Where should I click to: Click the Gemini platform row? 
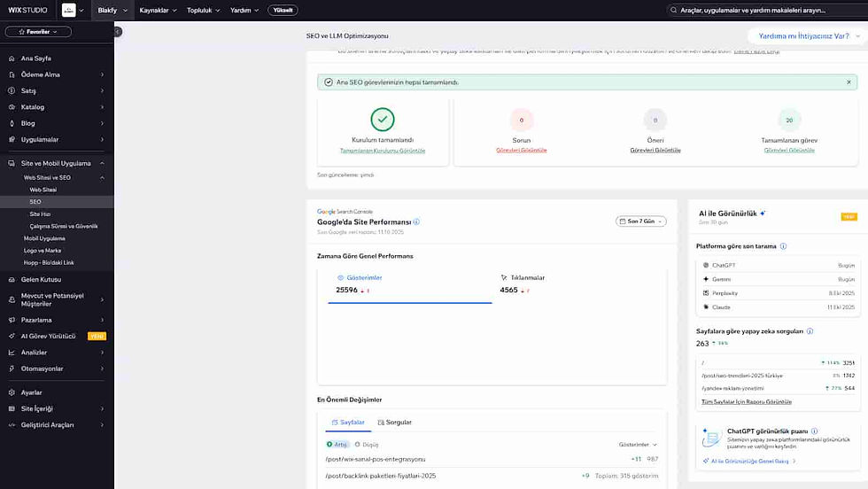pos(779,279)
